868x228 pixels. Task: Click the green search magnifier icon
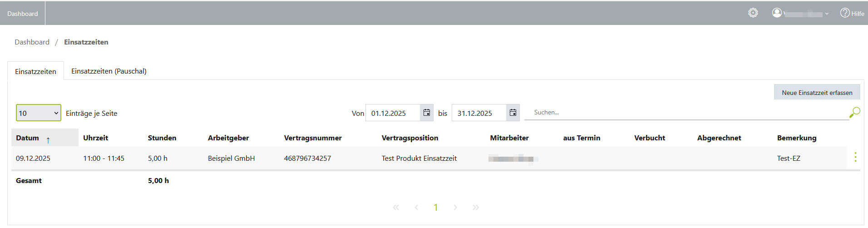(x=855, y=112)
